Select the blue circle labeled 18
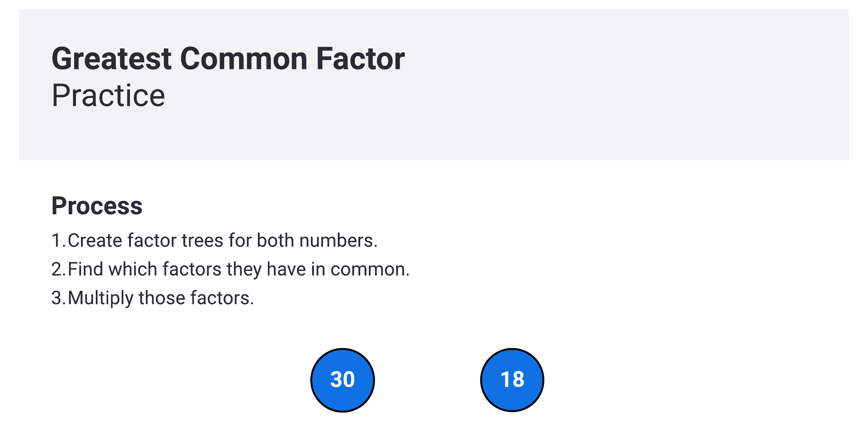Viewport: 868px width, 440px height. click(x=512, y=380)
